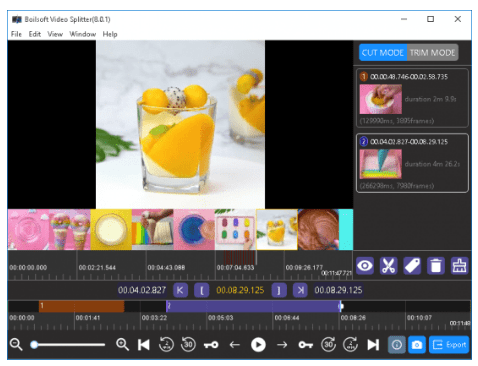Image resolution: width=478 pixels, height=366 pixels.
Task: Select orange segment 1 on timeline
Action: [81, 306]
